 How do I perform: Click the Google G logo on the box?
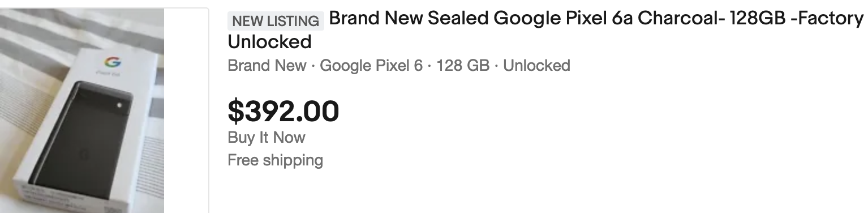coord(110,62)
